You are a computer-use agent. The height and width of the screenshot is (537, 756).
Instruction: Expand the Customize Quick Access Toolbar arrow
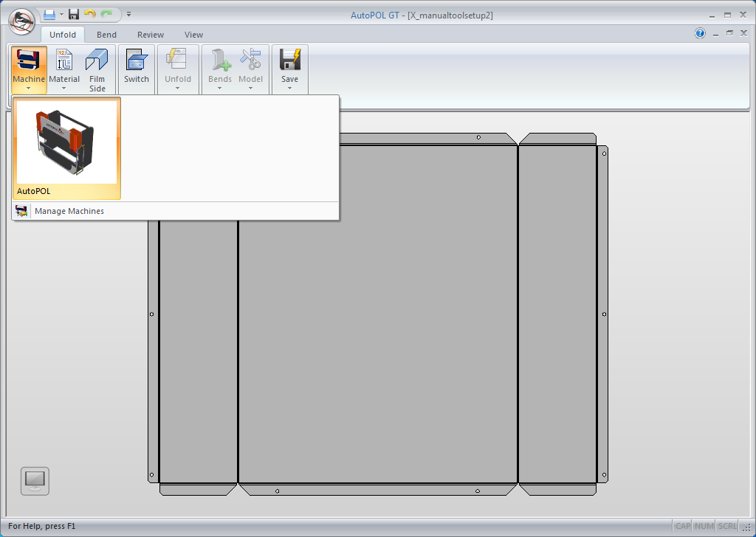tap(128, 14)
